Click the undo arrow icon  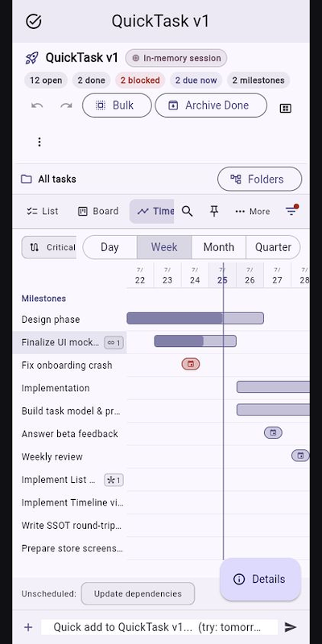click(x=37, y=105)
